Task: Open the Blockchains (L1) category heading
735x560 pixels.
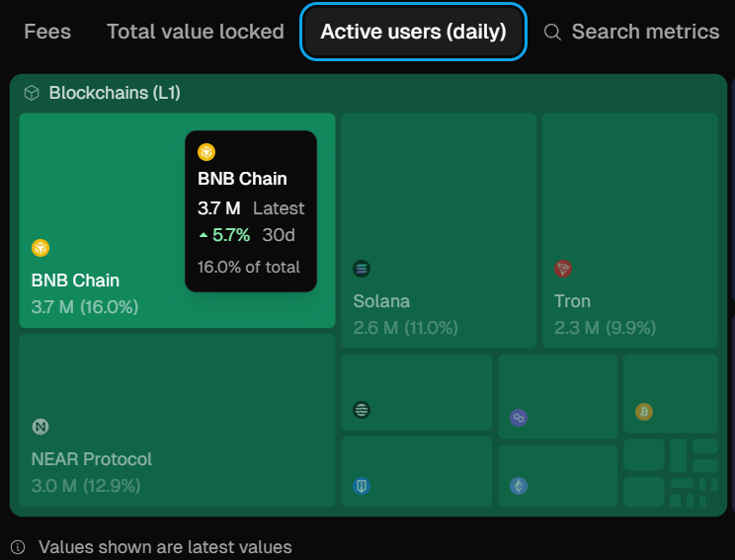Action: [x=115, y=93]
